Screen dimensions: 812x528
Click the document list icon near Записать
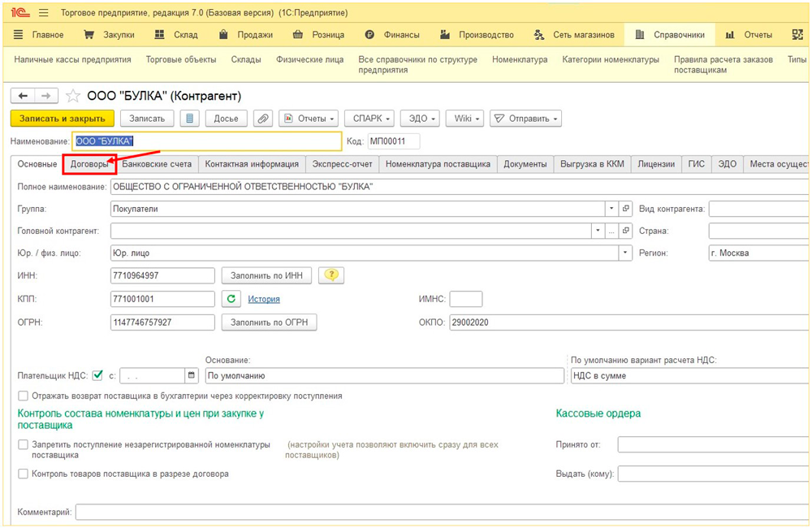point(190,119)
